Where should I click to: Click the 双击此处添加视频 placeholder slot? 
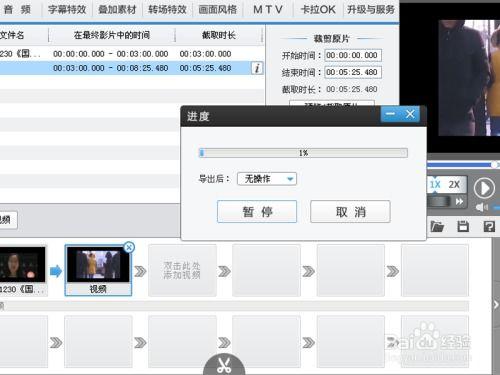(x=182, y=270)
